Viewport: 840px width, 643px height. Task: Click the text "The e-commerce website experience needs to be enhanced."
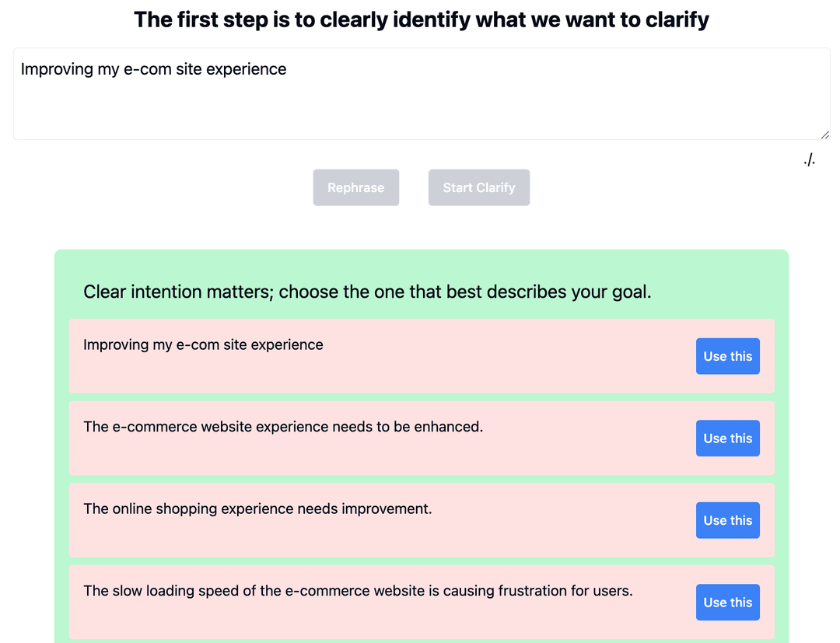click(x=283, y=426)
